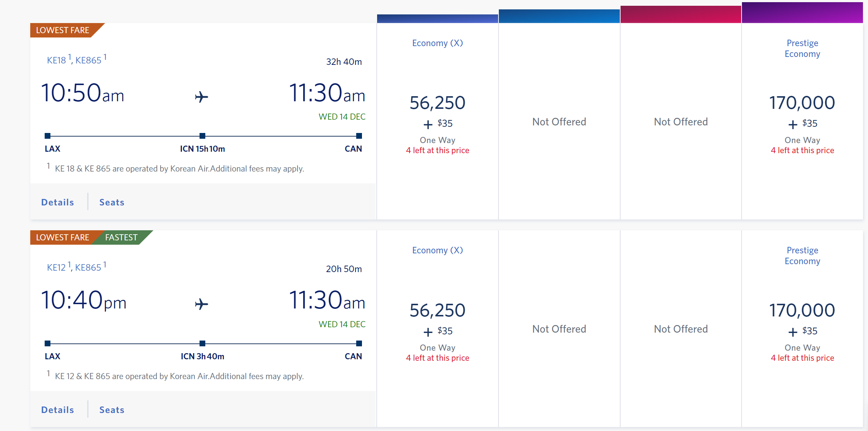Select 170,000 miles Prestige fare for KE18
868x431 pixels.
point(802,103)
